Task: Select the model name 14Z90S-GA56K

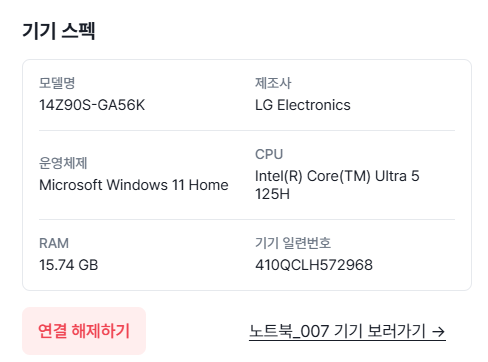Action: coord(92,105)
